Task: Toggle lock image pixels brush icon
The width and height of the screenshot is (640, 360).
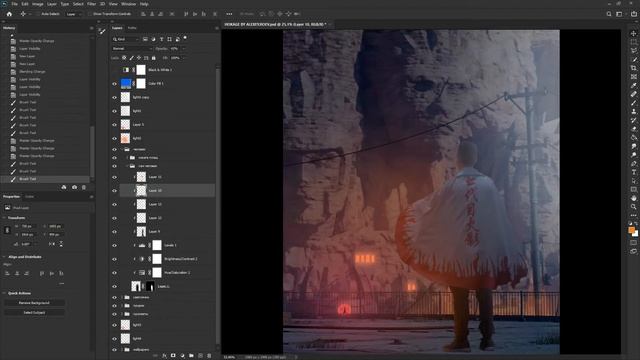Action: [x=131, y=58]
